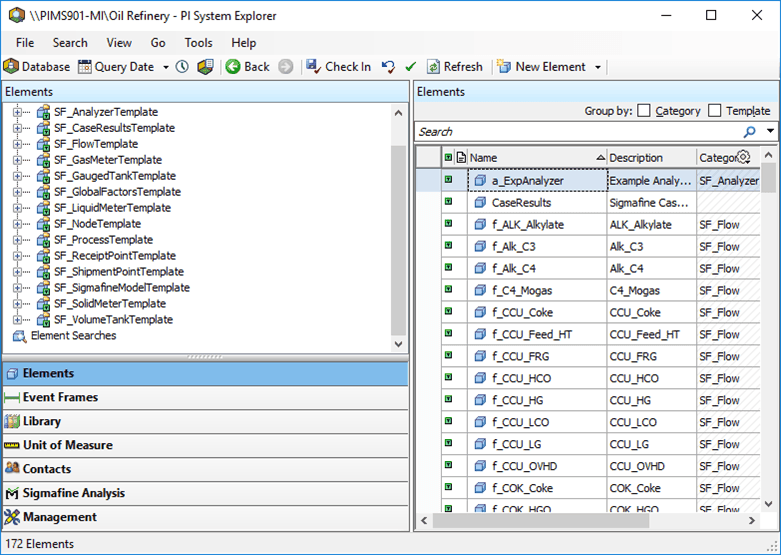This screenshot has height=555, width=781.
Task: Click the database stack icon before Back
Action: click(x=205, y=67)
